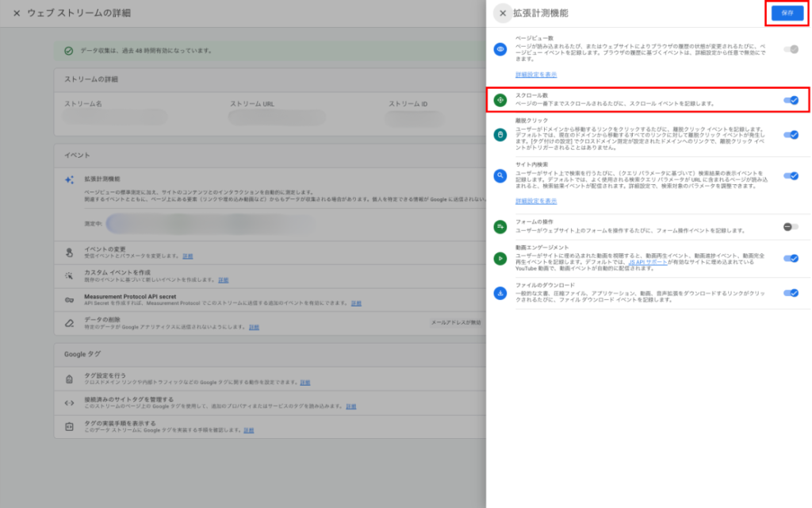This screenshot has height=508, width=812.
Task: Close the 拡張計測機能 panel
Action: (x=503, y=13)
